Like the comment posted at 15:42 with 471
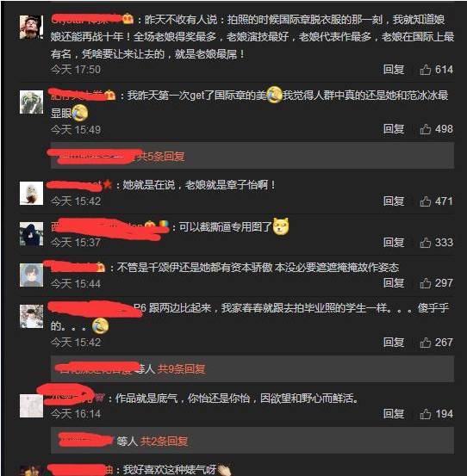Screen dimensions: 467x476 coord(426,201)
